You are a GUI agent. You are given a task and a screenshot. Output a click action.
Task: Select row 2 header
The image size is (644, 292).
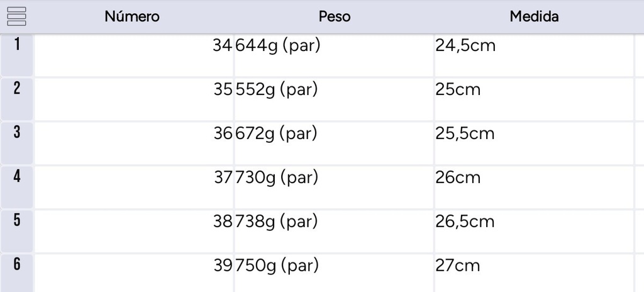(x=16, y=99)
